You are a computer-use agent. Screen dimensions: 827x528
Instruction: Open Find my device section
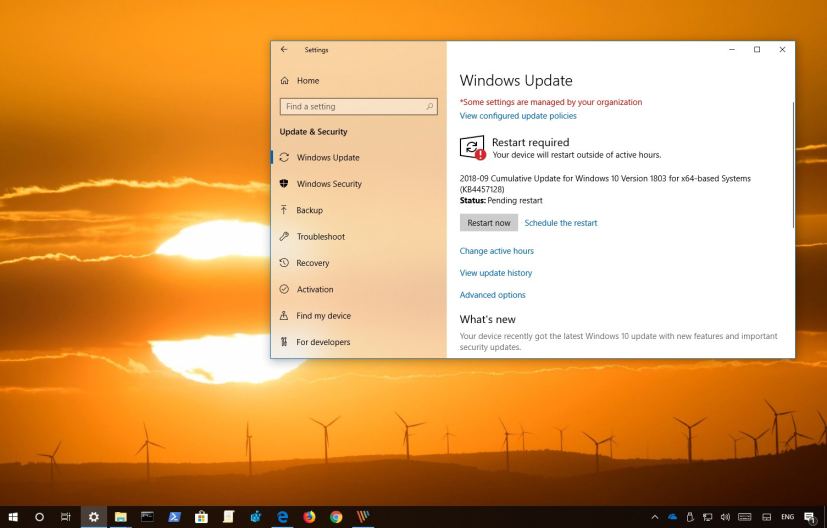[359, 315]
